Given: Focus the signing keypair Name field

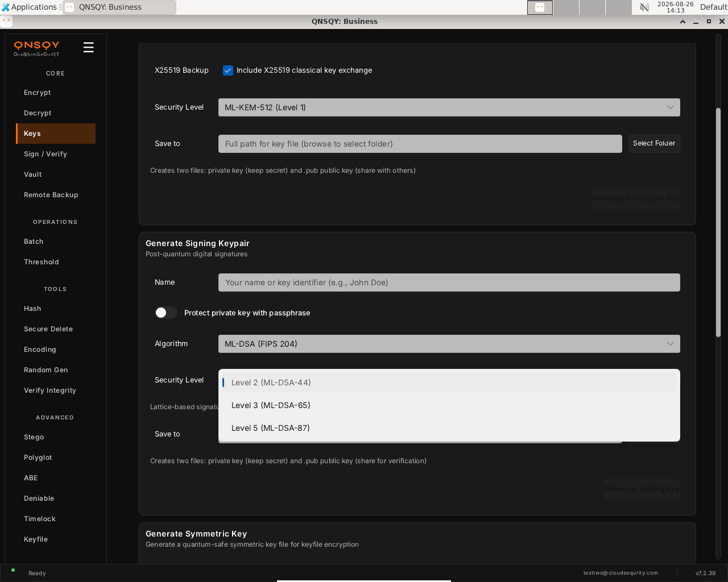Looking at the screenshot, I should pyautogui.click(x=449, y=282).
